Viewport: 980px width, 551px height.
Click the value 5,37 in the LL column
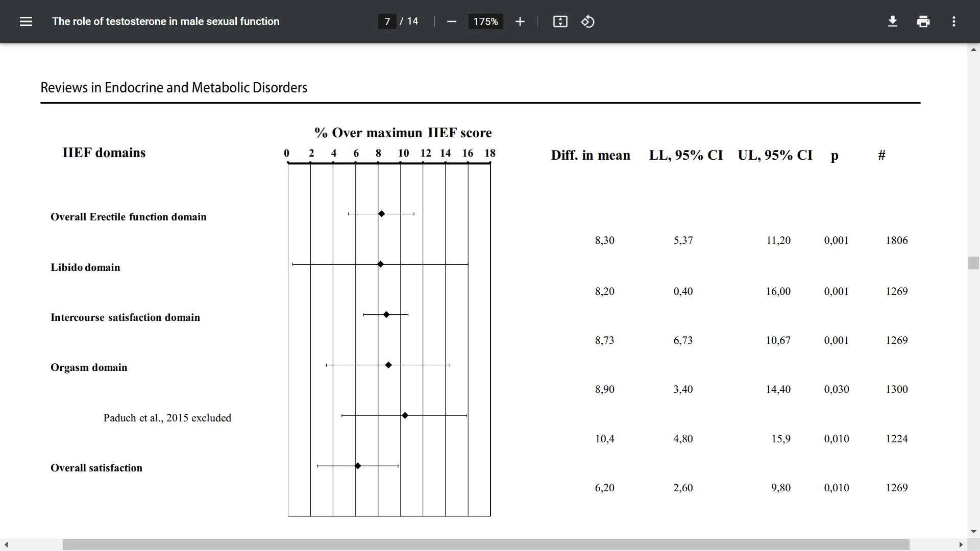(683, 240)
